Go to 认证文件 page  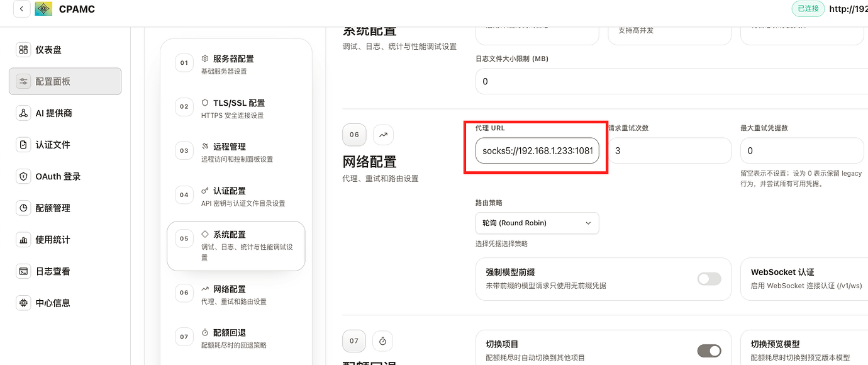65,145
